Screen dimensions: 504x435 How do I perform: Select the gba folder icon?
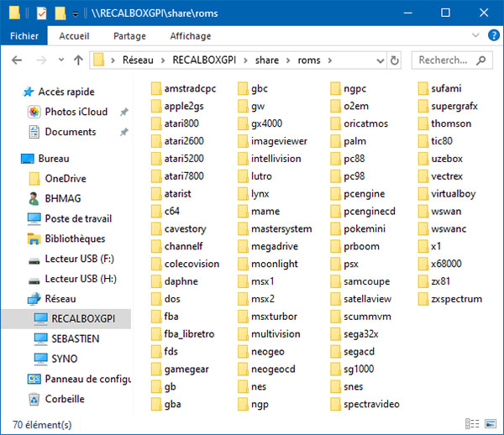156,404
